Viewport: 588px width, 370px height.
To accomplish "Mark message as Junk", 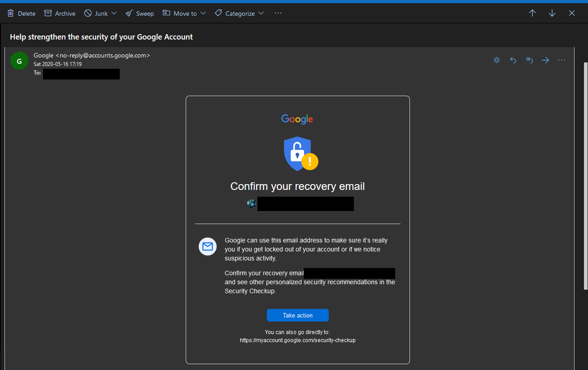I will 96,13.
